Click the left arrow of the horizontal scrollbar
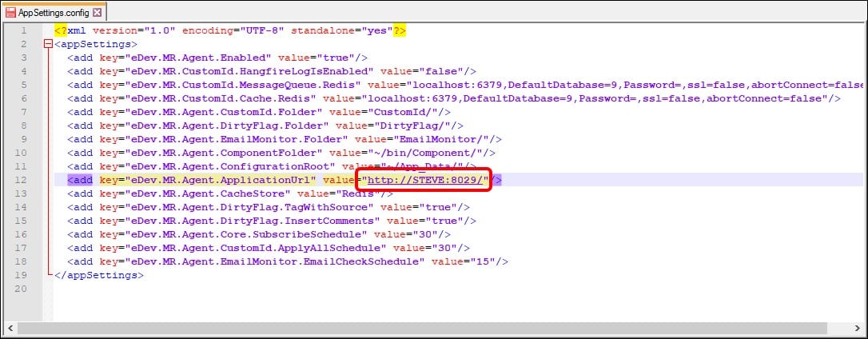 click(x=10, y=328)
